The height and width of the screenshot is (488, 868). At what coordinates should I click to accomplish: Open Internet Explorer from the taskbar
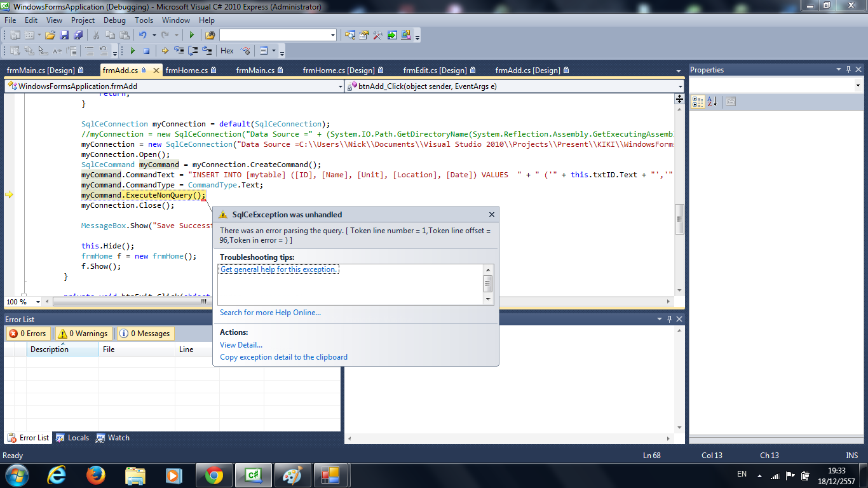[x=56, y=475]
